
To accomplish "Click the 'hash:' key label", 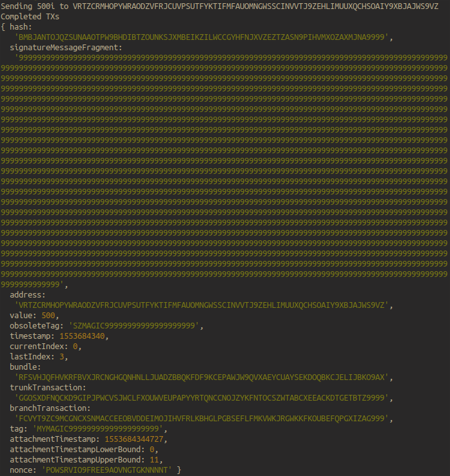I will pyautogui.click(x=21, y=27).
